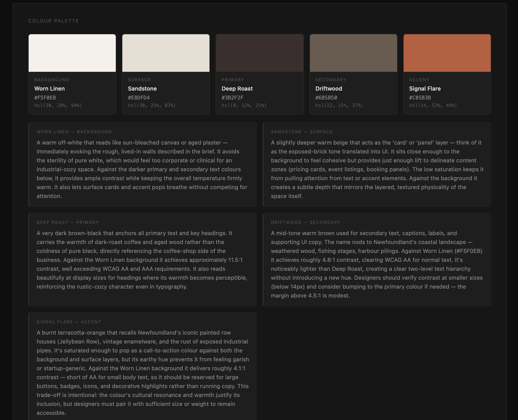The width and height of the screenshot is (518, 420).
Task: Click the Sandstone — Surface description card
Action: (x=377, y=164)
